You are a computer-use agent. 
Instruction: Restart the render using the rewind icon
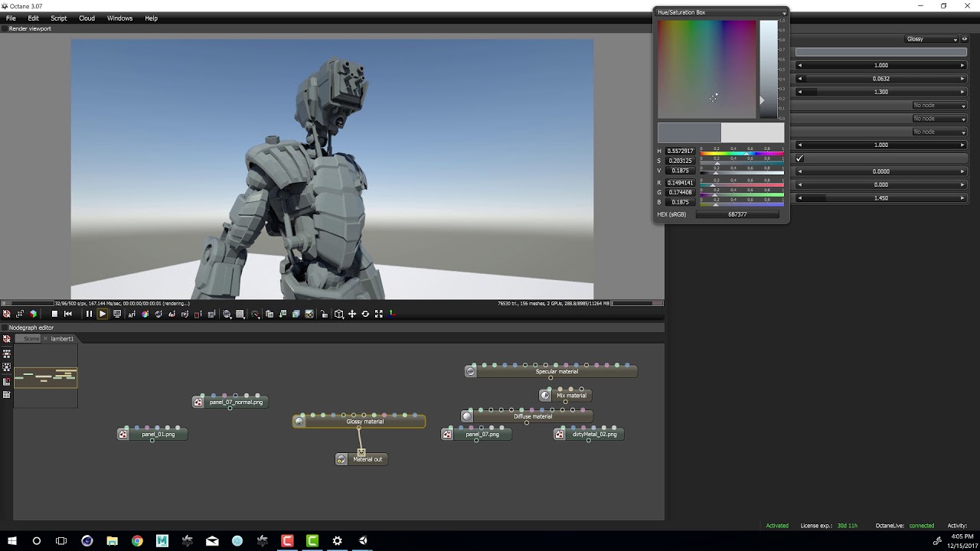click(x=68, y=314)
